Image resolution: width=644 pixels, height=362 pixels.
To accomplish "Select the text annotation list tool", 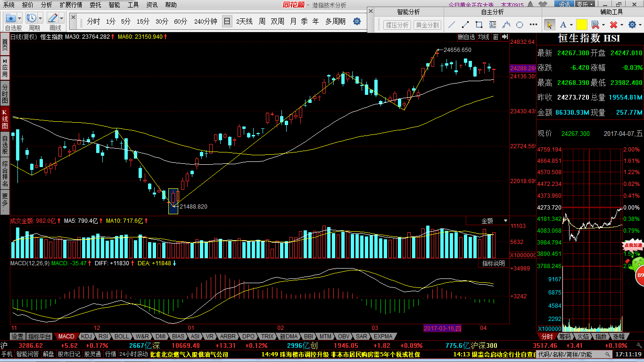I will pos(493,25).
